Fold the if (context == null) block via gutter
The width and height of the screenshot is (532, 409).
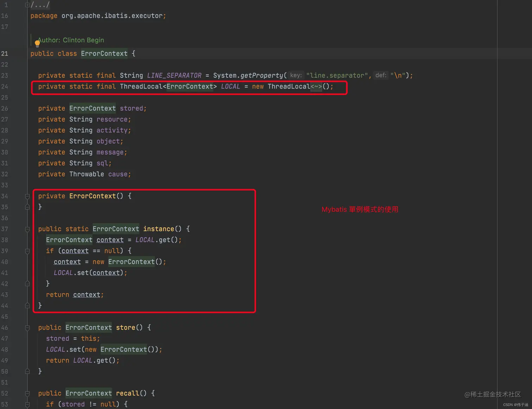27,251
